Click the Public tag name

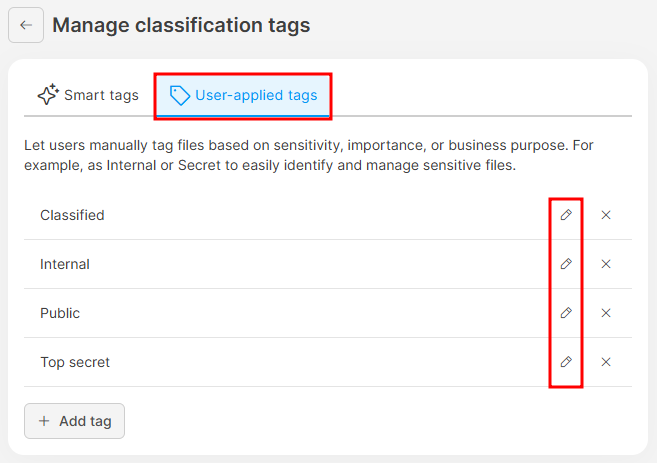pos(60,313)
